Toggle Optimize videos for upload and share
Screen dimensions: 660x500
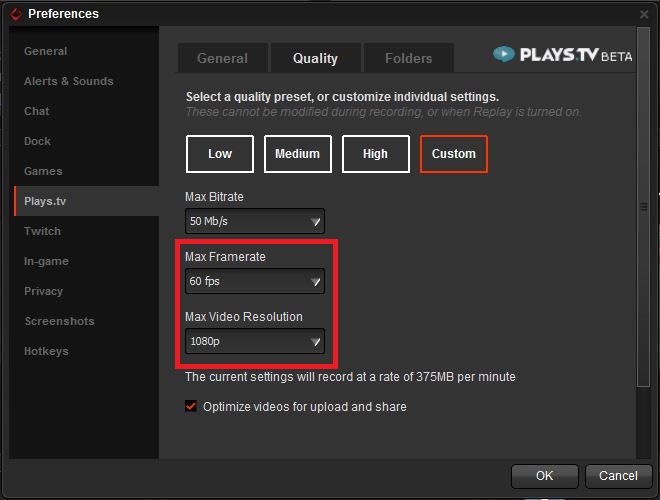(x=191, y=406)
